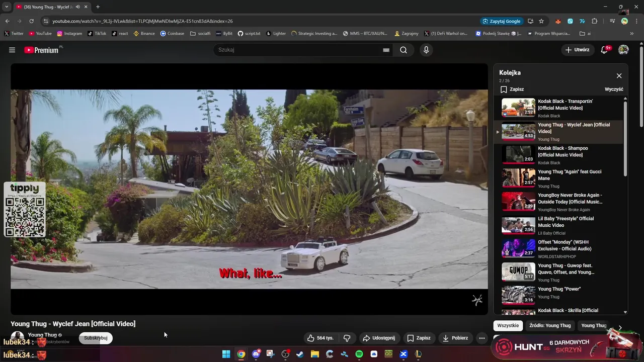Go to the YouTube Premium home logo
Viewport: 644px width, 362px height.
[x=41, y=50]
